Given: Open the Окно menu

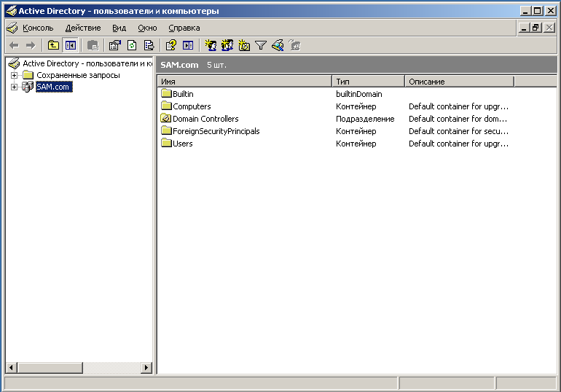Looking at the screenshot, I should [x=147, y=28].
